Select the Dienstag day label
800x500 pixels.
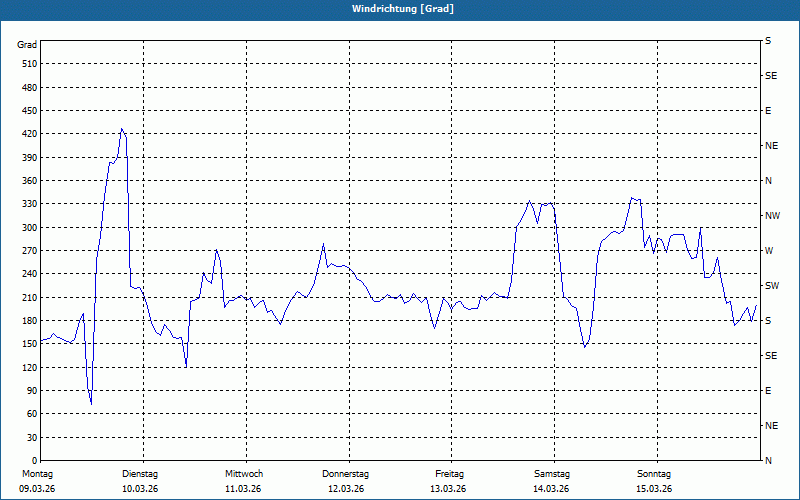tap(140, 473)
